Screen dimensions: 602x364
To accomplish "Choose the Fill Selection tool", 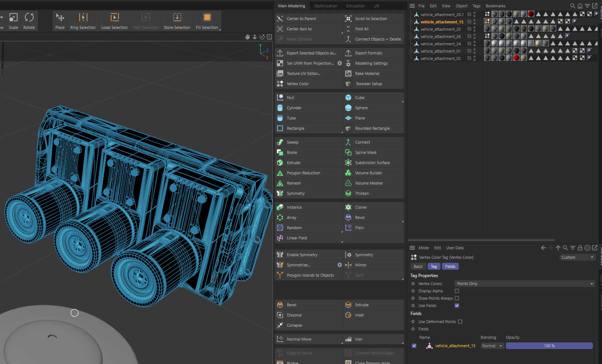I will click(x=207, y=21).
